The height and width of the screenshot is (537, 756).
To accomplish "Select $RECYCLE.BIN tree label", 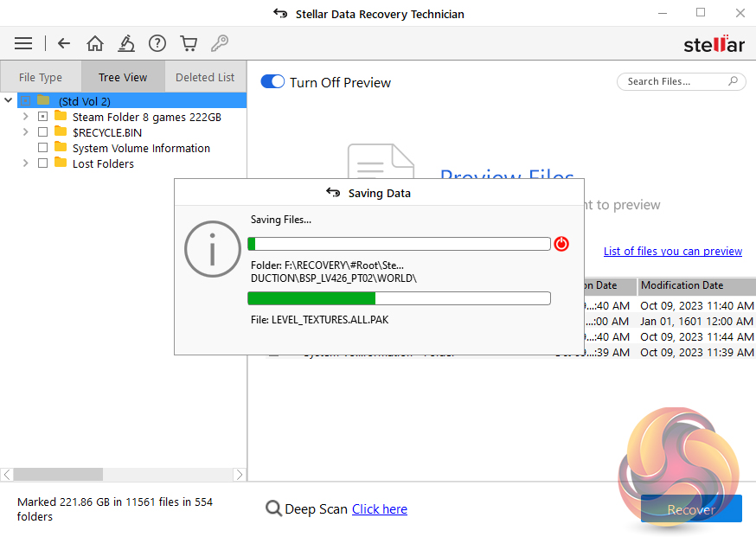I will (x=107, y=132).
